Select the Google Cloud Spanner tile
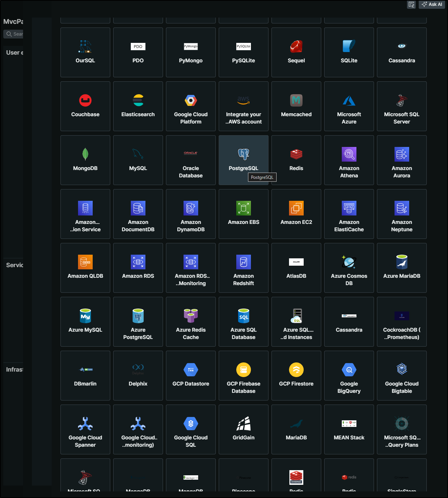Viewport: 448px width, 498px height. pos(85,429)
